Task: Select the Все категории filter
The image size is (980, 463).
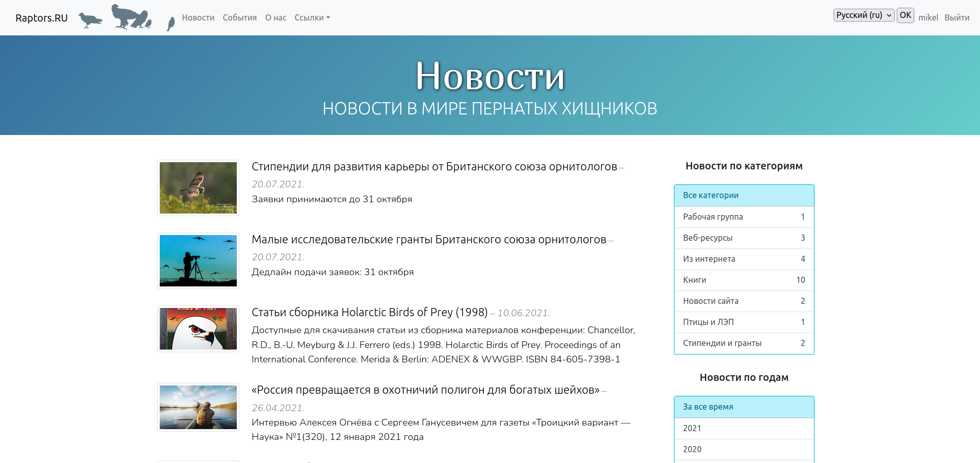Action: point(744,195)
